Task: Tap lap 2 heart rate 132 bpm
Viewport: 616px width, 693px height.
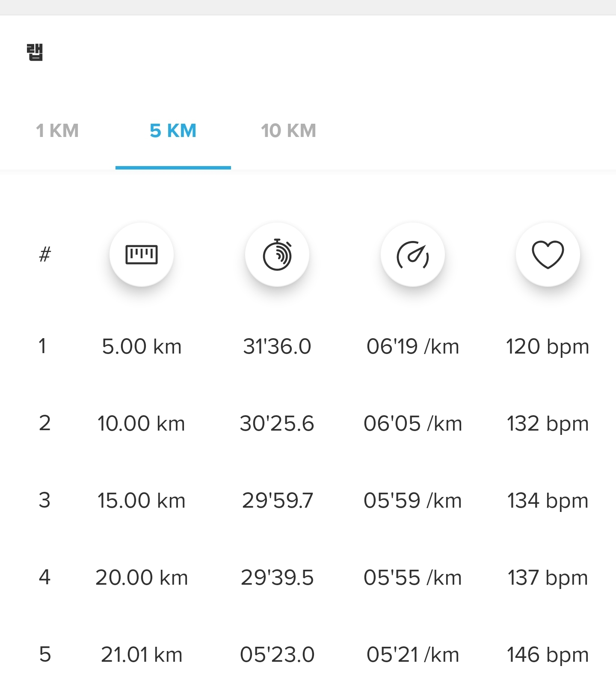Action: point(548,423)
